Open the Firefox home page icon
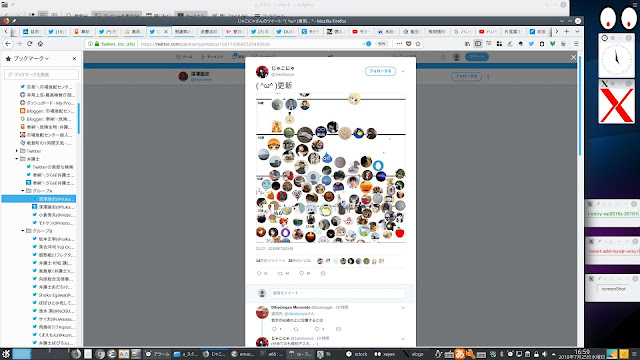The width and height of the screenshot is (640, 360). click(x=40, y=44)
